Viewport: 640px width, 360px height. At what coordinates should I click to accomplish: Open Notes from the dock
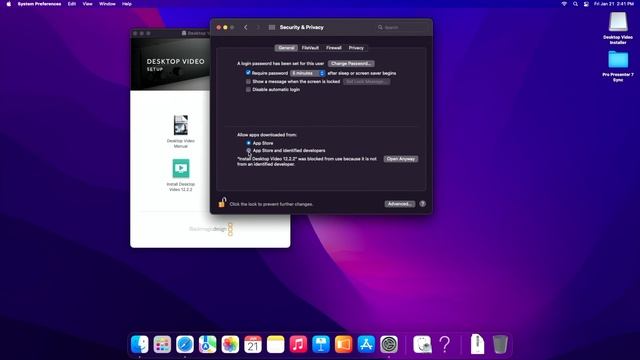tap(276, 344)
